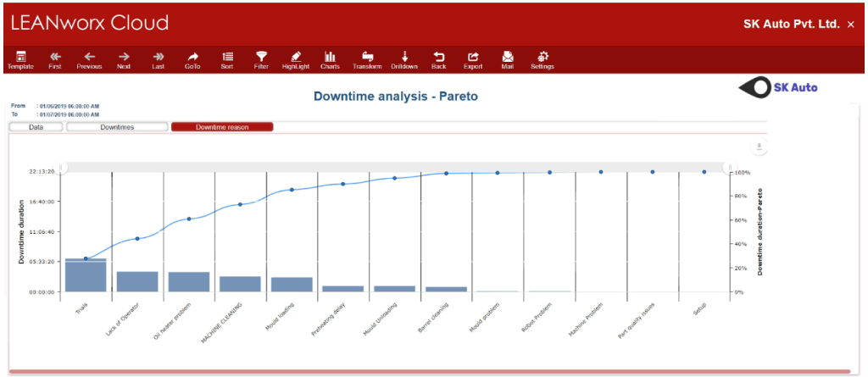Click the Drilldown toolbar icon
Screen dimensions: 868x377
(404, 60)
